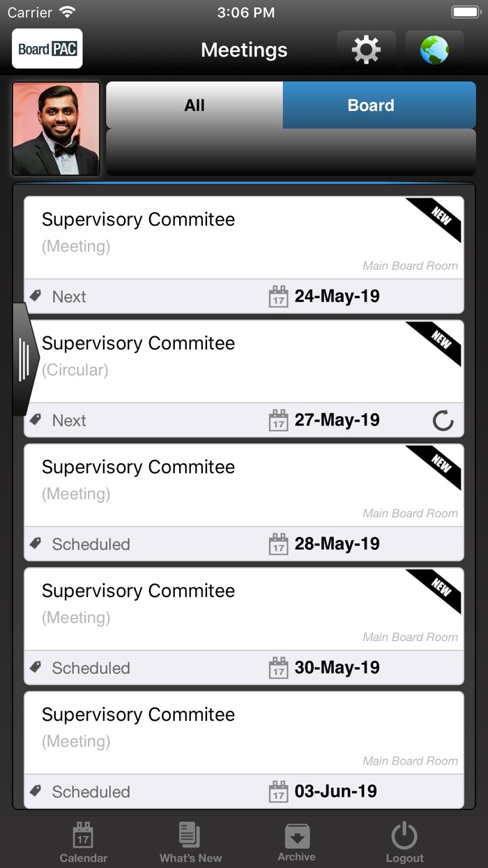
Task: Click the globe language icon
Action: (434, 50)
